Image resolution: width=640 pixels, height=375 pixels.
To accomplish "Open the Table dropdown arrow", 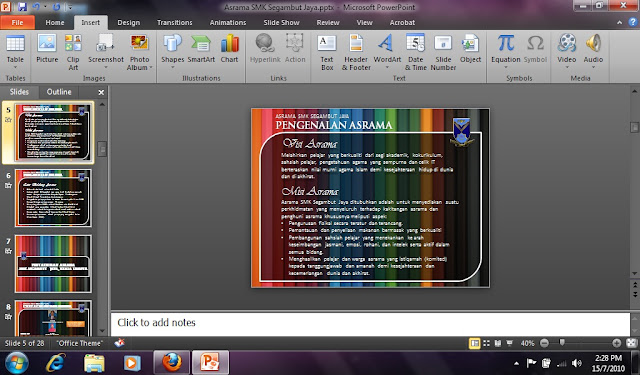I will point(15,67).
